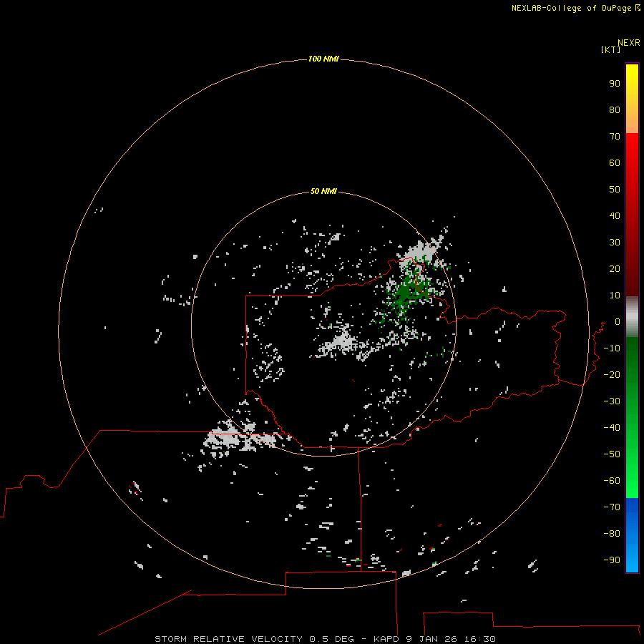Click the NEXR label above color scale
644x644 pixels.
tap(629, 43)
